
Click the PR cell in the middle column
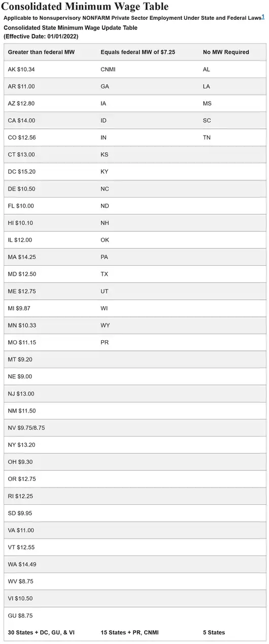105,342
